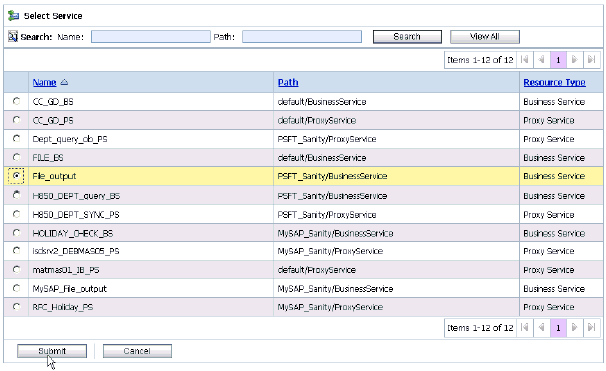Click the path cell of matmas01_IB_PS
This screenshot has width=606, height=371.
tap(397, 270)
